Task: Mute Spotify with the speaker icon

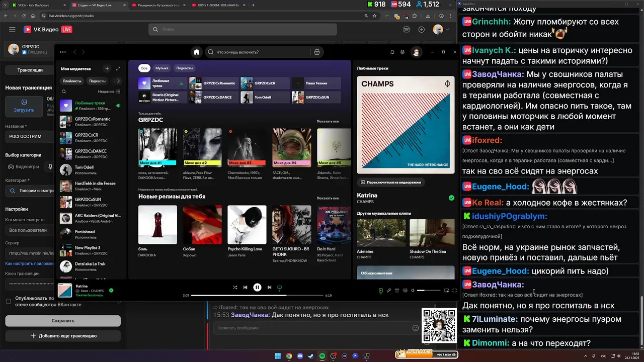Action: [413, 290]
